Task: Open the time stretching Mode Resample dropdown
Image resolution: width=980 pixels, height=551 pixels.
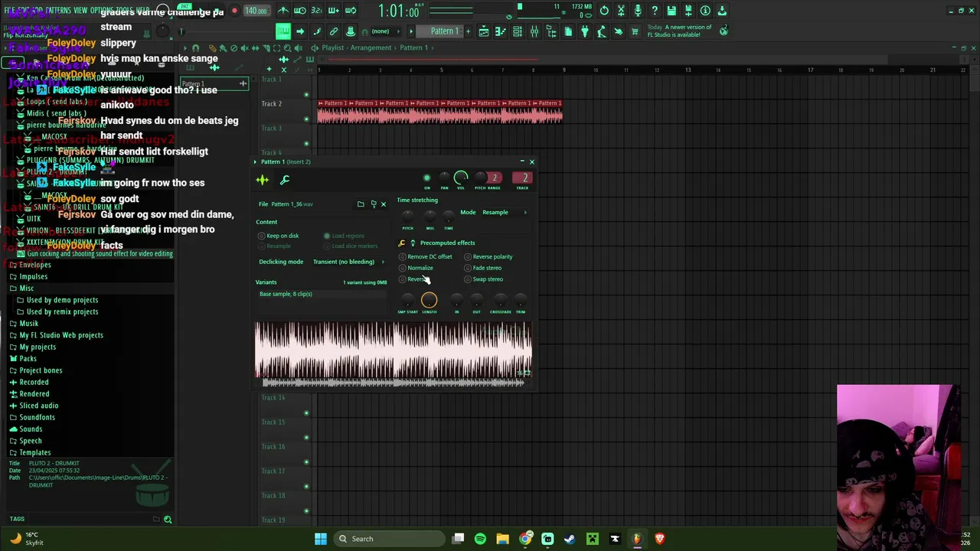Action: coord(505,213)
